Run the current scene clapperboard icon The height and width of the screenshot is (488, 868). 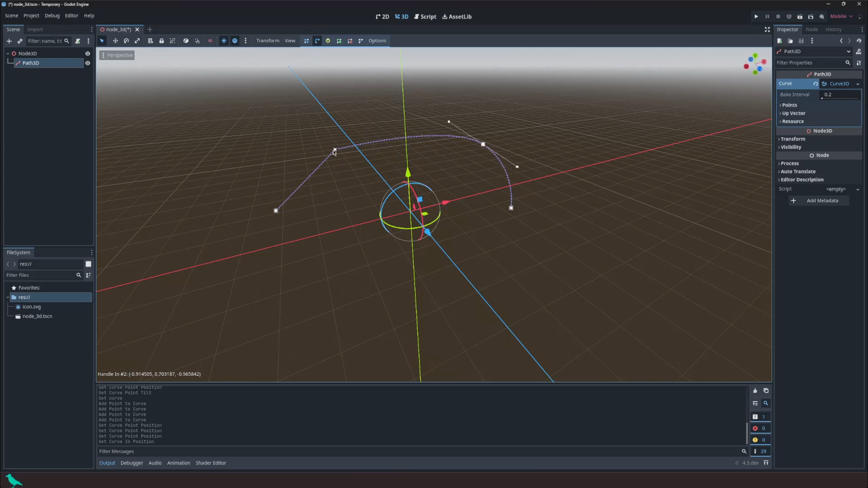(x=800, y=16)
